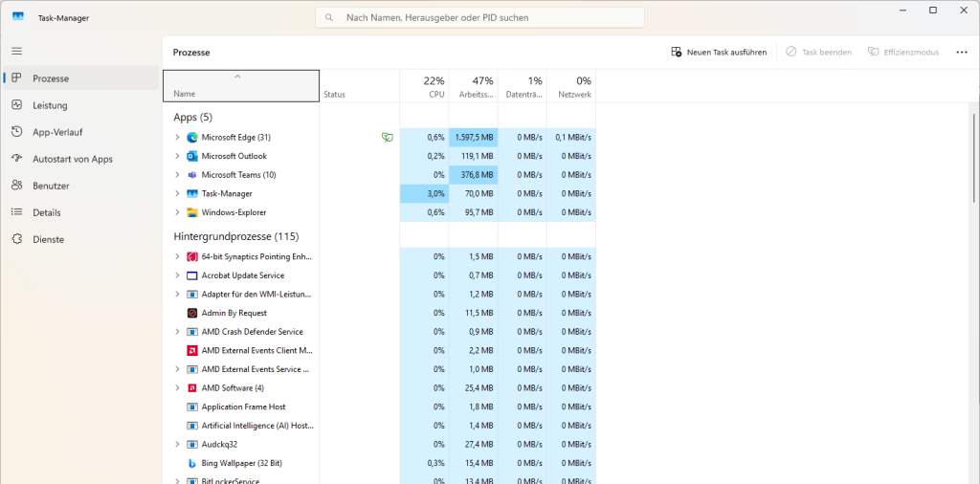Click Neuen Task ausführen button
This screenshot has height=484, width=980.
(719, 53)
